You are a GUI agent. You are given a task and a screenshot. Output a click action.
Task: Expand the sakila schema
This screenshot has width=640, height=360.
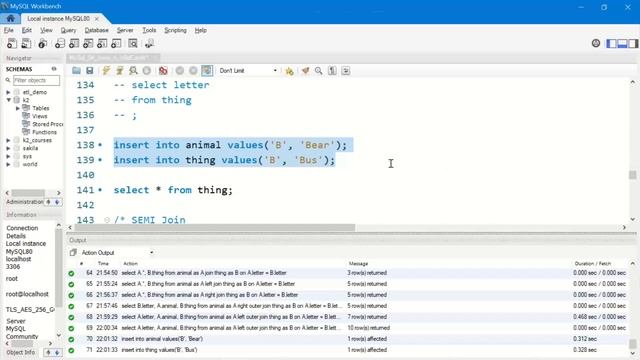coord(8,148)
